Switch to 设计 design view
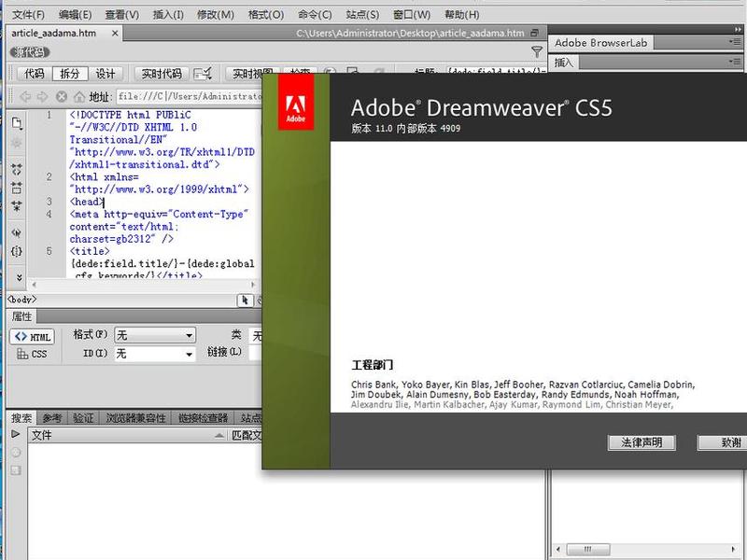Viewport: 747px width, 560px height. click(106, 74)
